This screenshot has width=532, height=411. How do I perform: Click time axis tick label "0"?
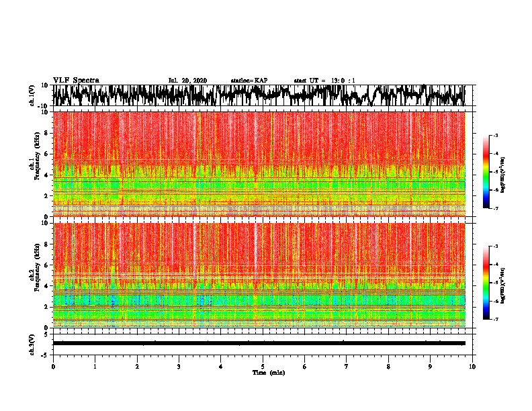point(53,367)
